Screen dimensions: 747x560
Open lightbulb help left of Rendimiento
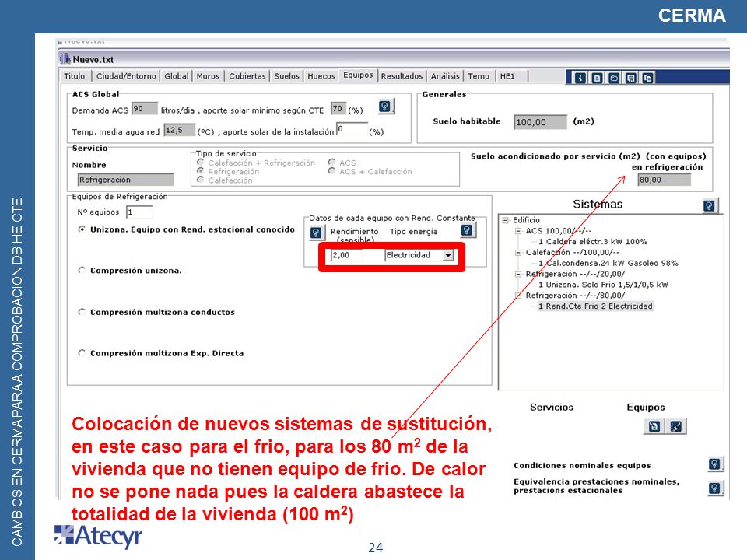coord(316,233)
